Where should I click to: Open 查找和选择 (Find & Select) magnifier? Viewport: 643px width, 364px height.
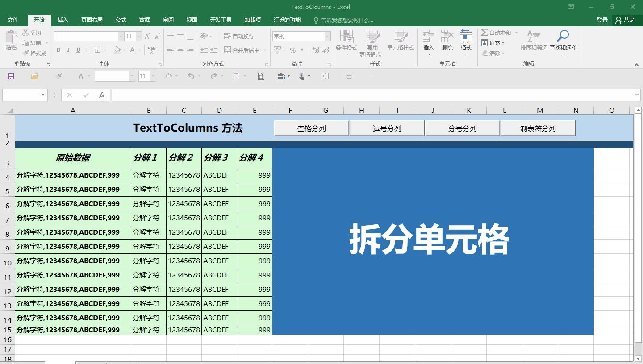click(x=562, y=36)
